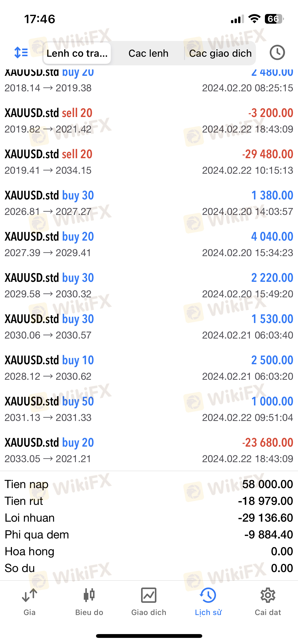298x644 pixels.
Task: Expand the sell 20 trade losing -3 200.00
Action: point(149,121)
